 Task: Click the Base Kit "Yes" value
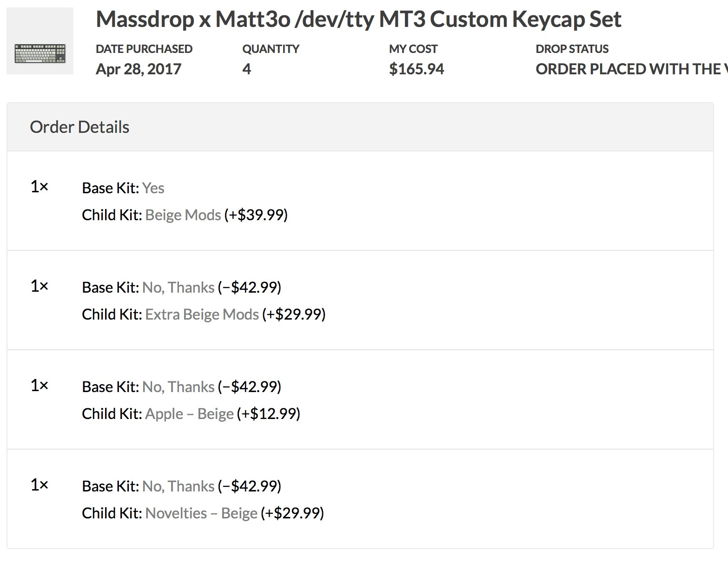coord(153,188)
